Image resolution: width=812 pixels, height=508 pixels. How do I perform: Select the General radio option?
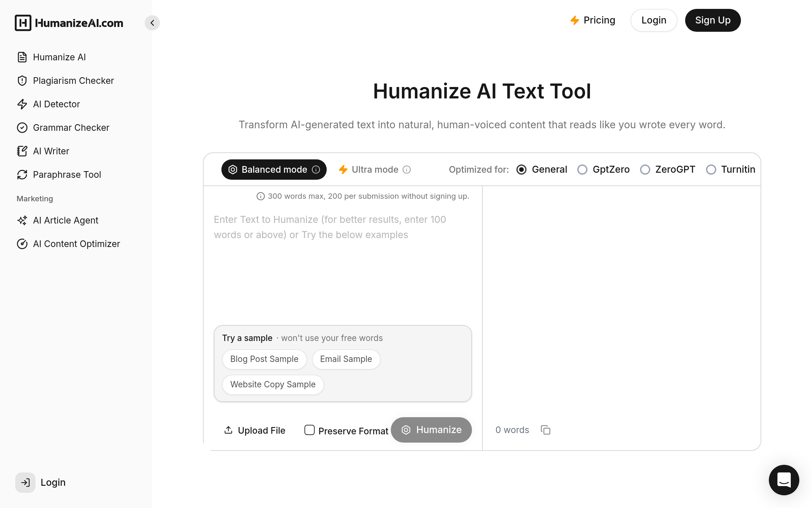click(x=521, y=170)
